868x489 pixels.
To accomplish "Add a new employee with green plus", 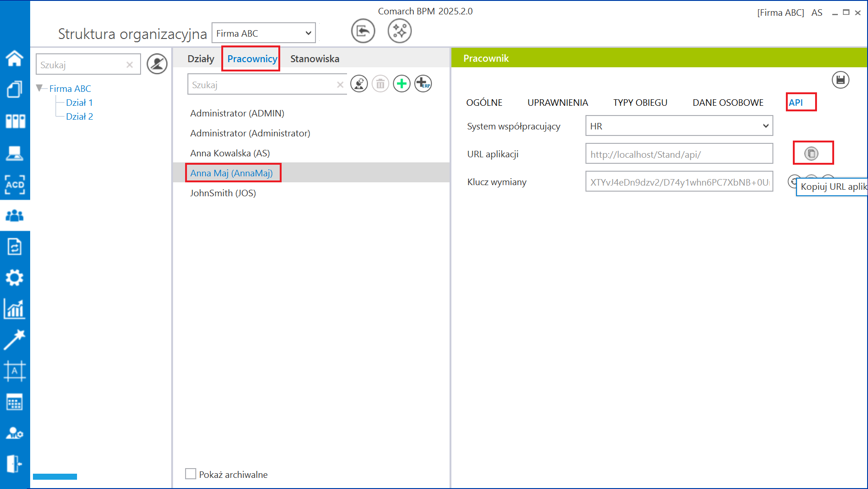I will pyautogui.click(x=402, y=84).
